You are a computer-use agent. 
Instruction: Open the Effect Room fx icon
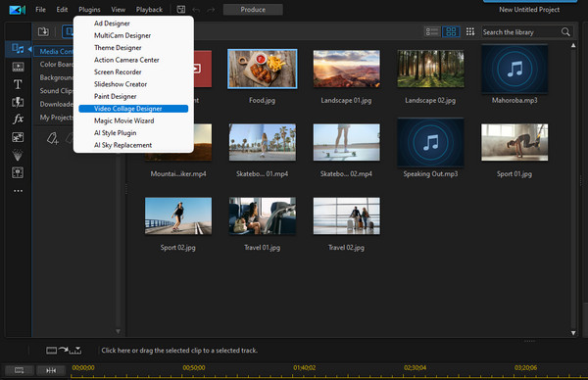click(x=18, y=119)
